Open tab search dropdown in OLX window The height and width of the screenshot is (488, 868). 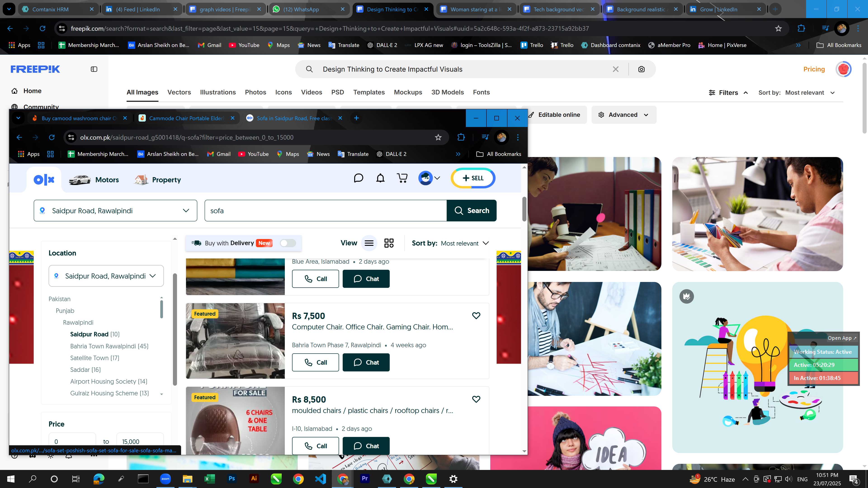(x=18, y=118)
